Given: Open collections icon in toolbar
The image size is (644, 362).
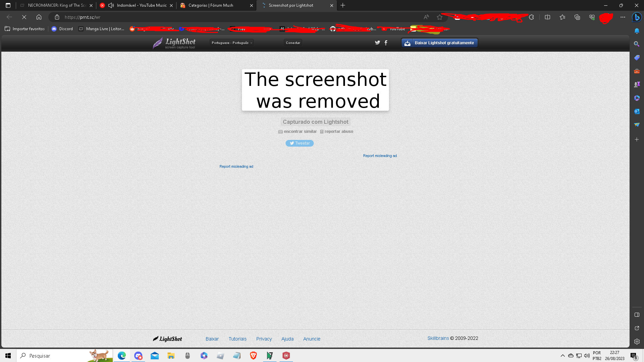Looking at the screenshot, I should coord(577,17).
